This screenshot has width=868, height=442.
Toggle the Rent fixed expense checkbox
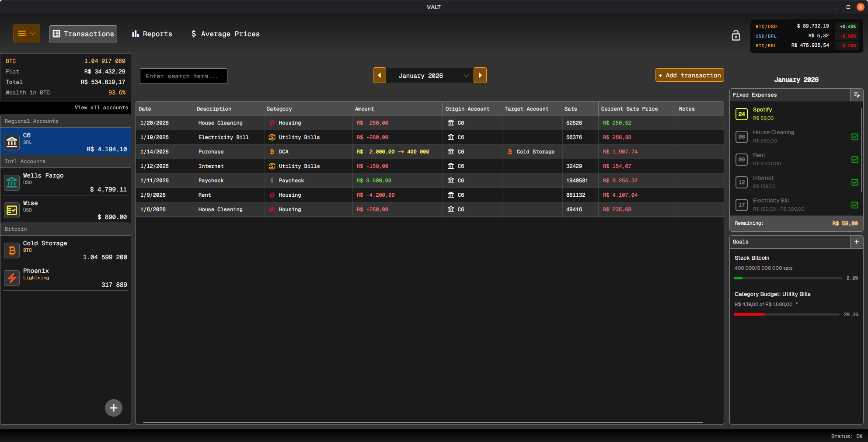(854, 160)
